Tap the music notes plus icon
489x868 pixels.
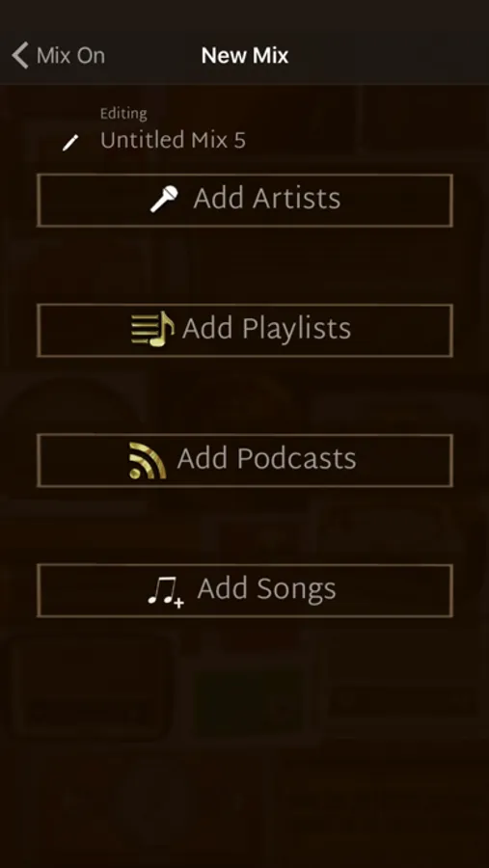166,592
